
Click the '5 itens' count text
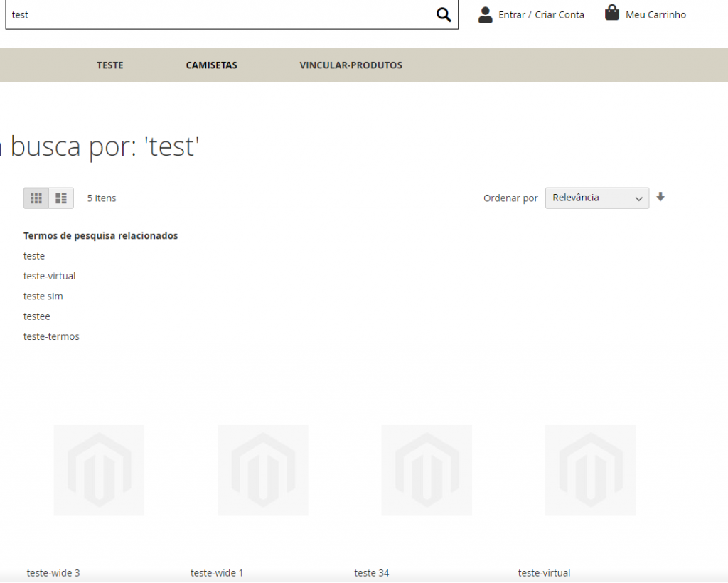pyautogui.click(x=102, y=198)
